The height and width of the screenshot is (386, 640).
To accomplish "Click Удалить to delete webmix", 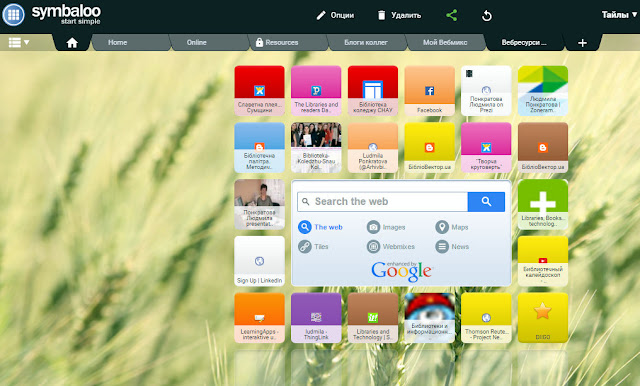I will 399,16.
